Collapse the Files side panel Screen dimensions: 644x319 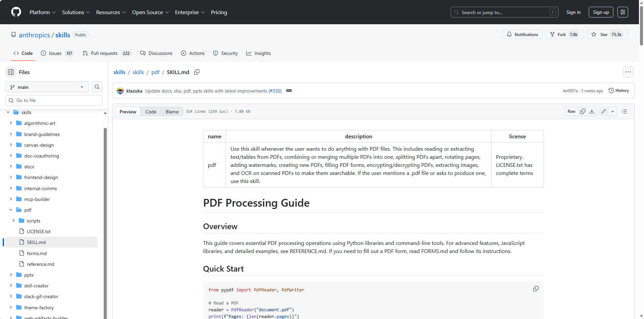tap(11, 72)
